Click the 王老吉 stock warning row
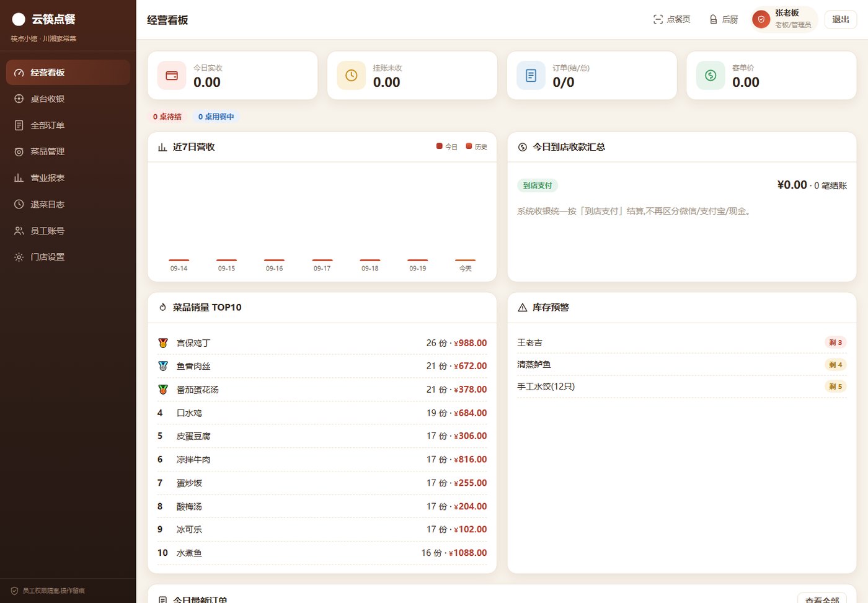The height and width of the screenshot is (603, 868). point(682,342)
